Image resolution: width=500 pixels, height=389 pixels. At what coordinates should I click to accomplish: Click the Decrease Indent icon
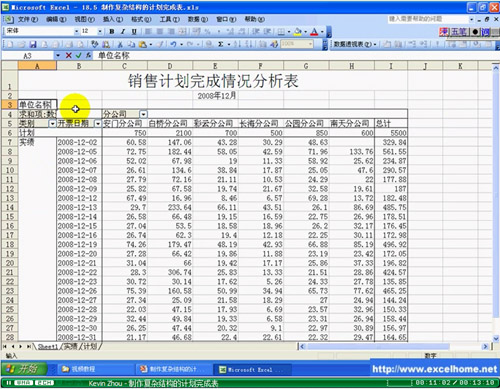(256, 32)
